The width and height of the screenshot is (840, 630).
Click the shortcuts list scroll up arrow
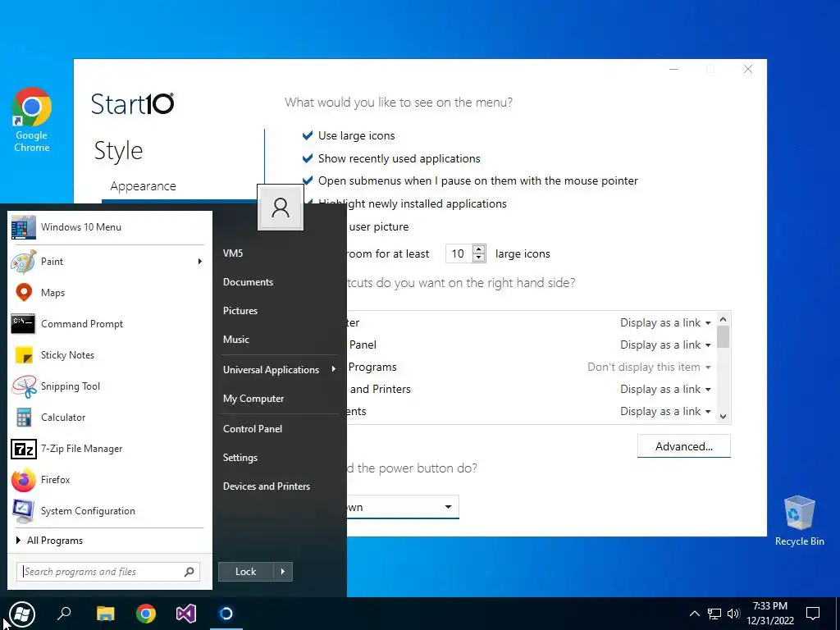(x=723, y=319)
